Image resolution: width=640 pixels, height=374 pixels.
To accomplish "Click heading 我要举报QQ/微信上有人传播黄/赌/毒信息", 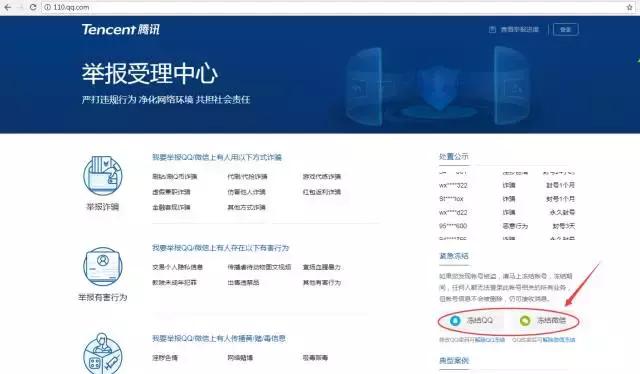I will coord(219,338).
